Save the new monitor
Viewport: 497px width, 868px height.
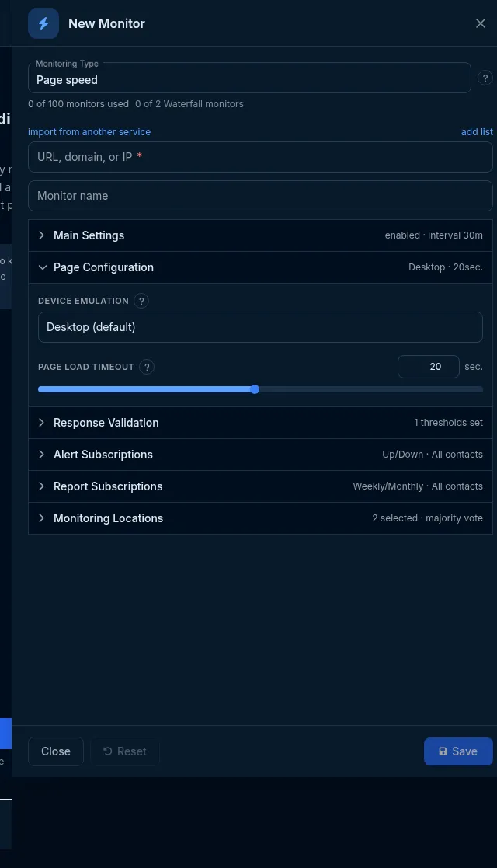[458, 751]
